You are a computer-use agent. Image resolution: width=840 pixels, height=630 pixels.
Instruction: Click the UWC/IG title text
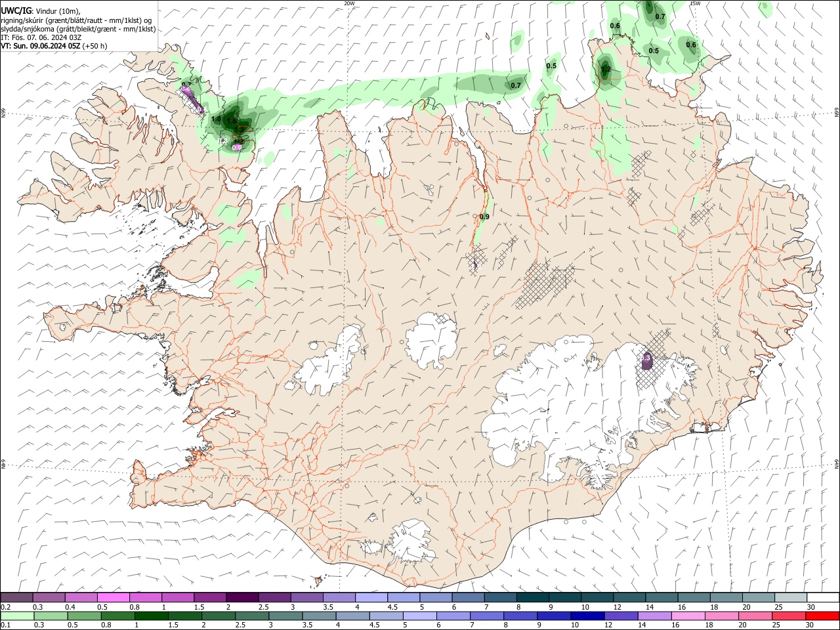[16, 10]
